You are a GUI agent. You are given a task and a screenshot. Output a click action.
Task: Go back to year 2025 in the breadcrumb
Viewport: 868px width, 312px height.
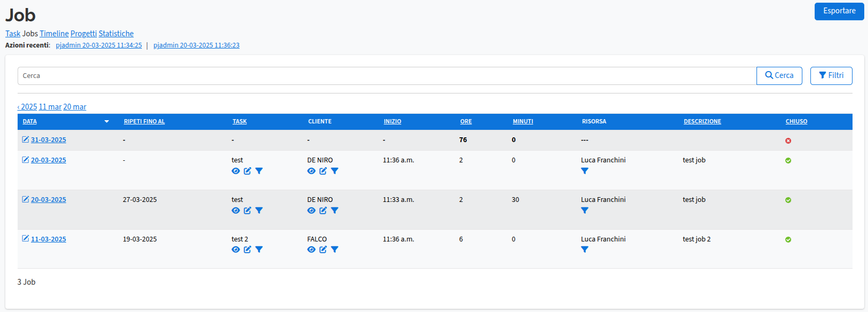(27, 107)
